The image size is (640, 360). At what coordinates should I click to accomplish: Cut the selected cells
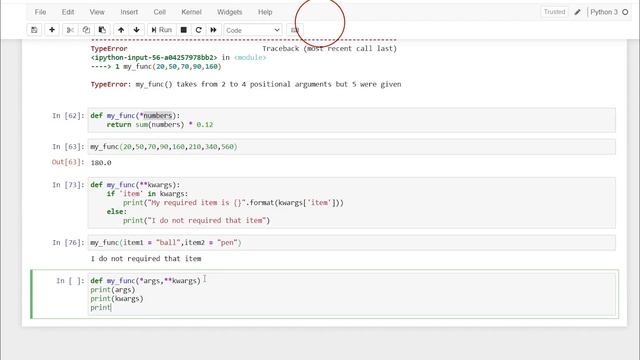[70, 30]
